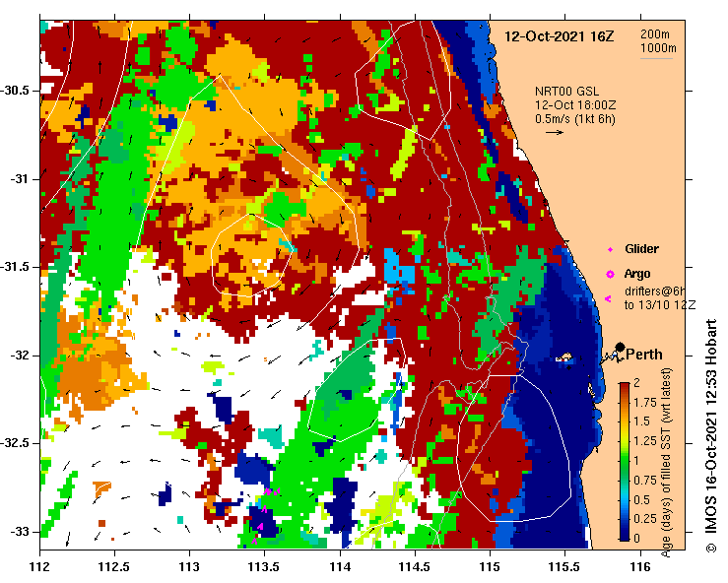This screenshot has height=583, width=728.
Task: Click the latitude label -31.5
Action: (15, 267)
